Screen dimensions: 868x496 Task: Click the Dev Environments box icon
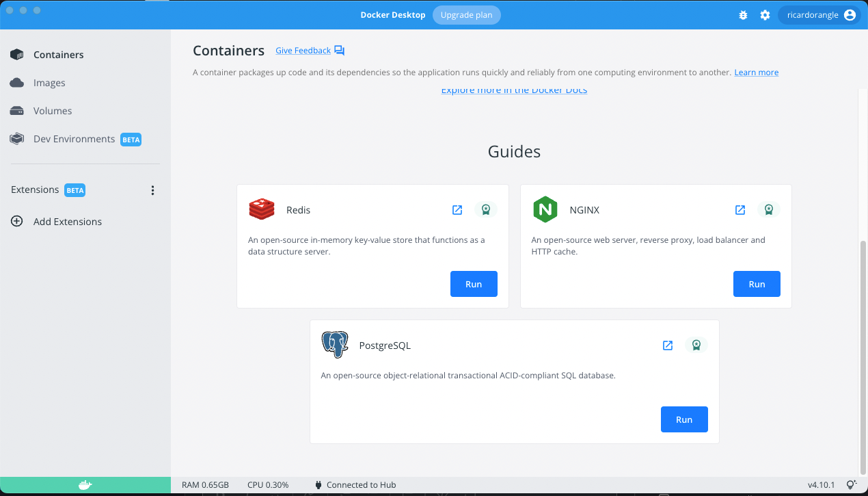point(17,139)
